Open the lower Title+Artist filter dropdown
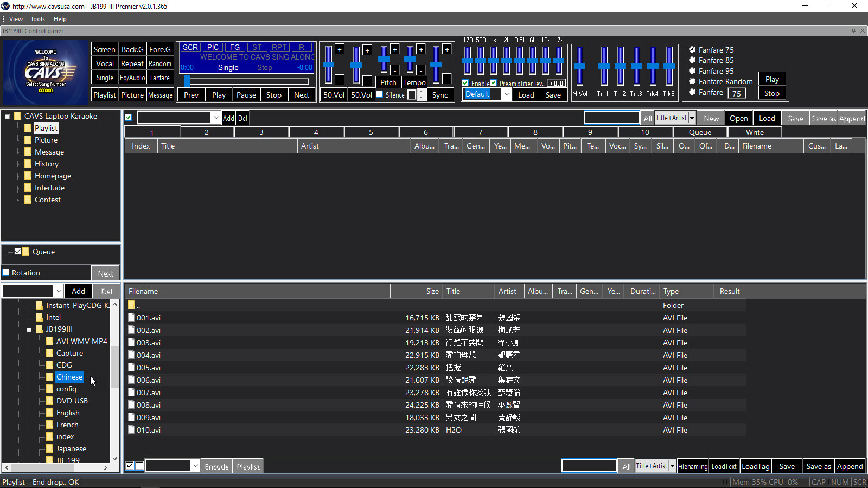 click(x=672, y=466)
